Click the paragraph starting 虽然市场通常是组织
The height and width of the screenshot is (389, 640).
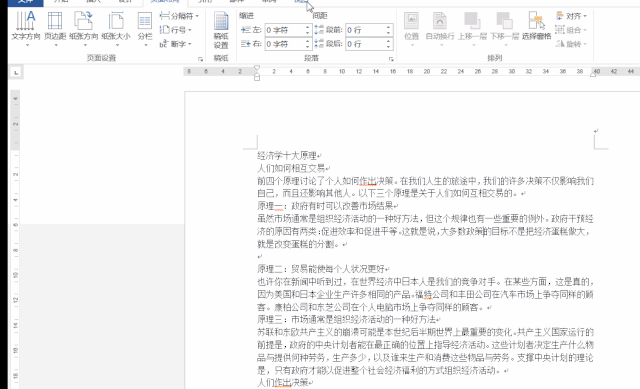425,231
